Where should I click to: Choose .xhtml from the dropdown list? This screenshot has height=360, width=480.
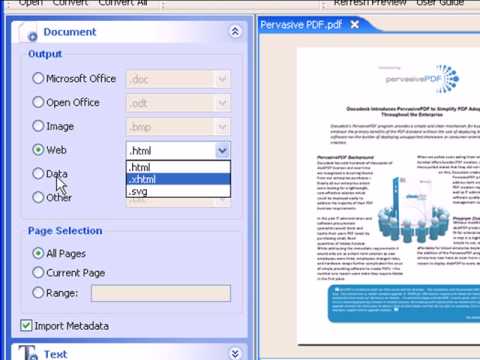click(x=178, y=179)
